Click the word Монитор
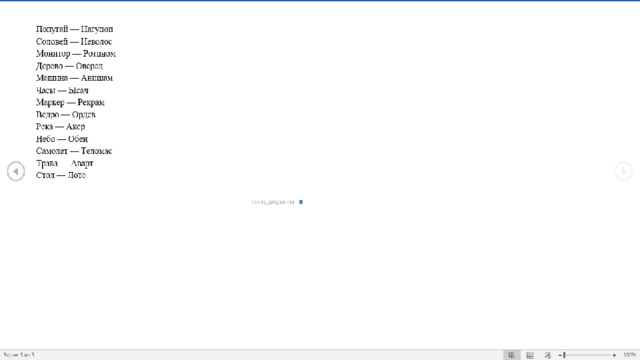The width and height of the screenshot is (640, 360). pos(53,54)
